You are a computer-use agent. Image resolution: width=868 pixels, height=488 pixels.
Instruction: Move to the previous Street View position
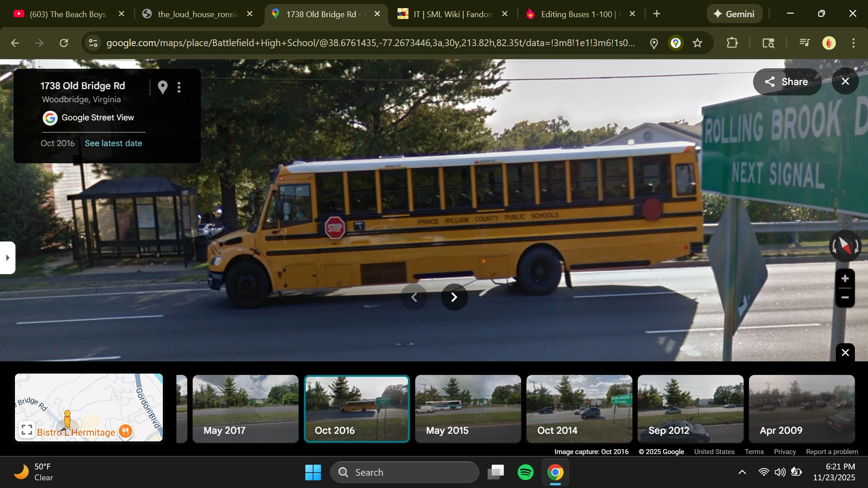click(x=414, y=297)
